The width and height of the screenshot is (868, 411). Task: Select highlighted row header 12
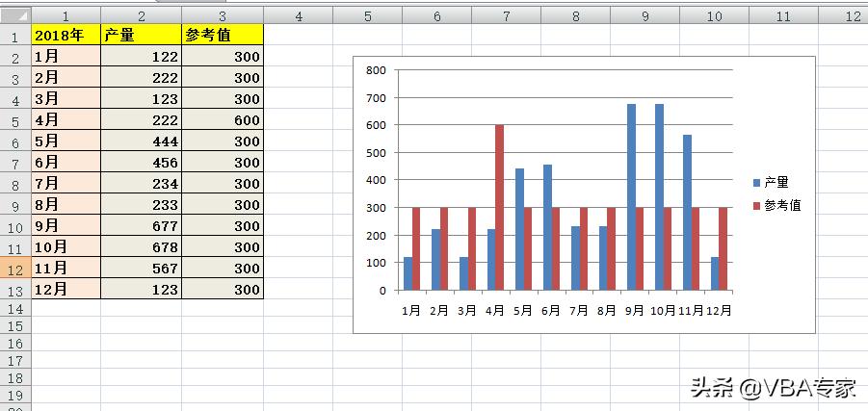point(14,269)
